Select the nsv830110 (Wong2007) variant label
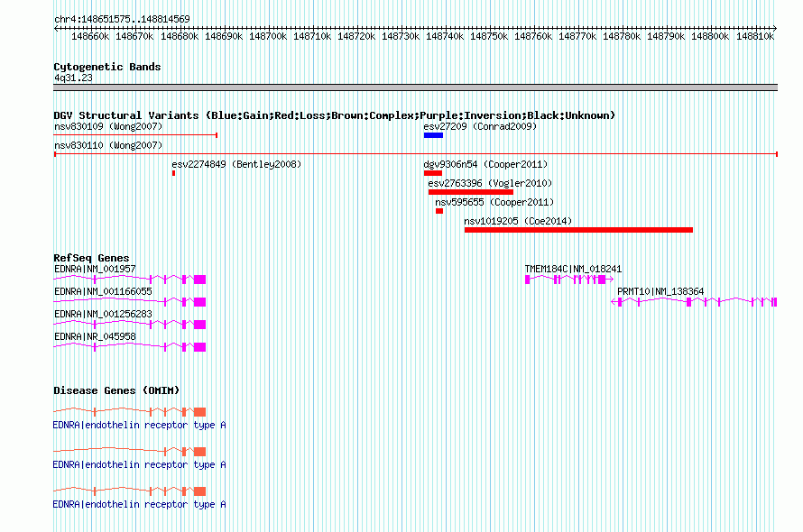Image resolution: width=803 pixels, height=532 pixels. [108, 145]
